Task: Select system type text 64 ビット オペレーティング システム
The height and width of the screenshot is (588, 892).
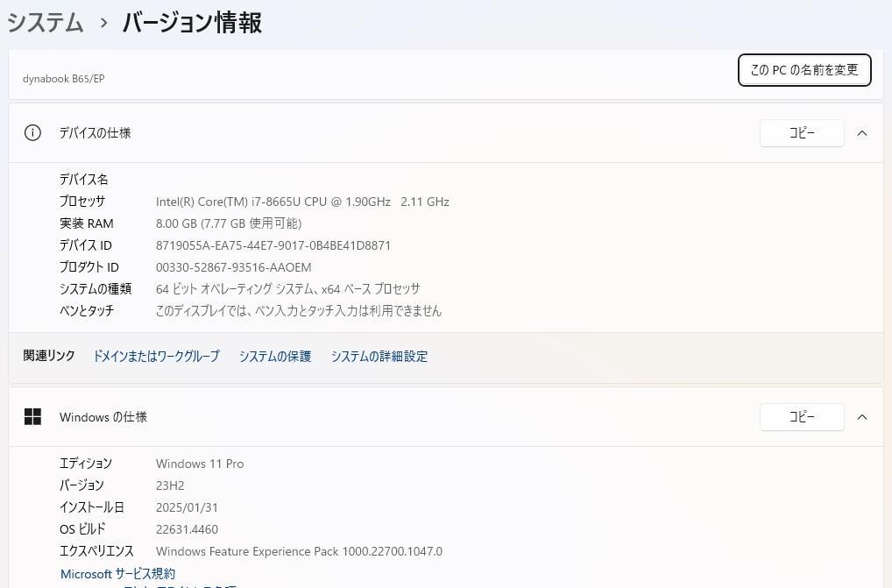Action: point(288,289)
